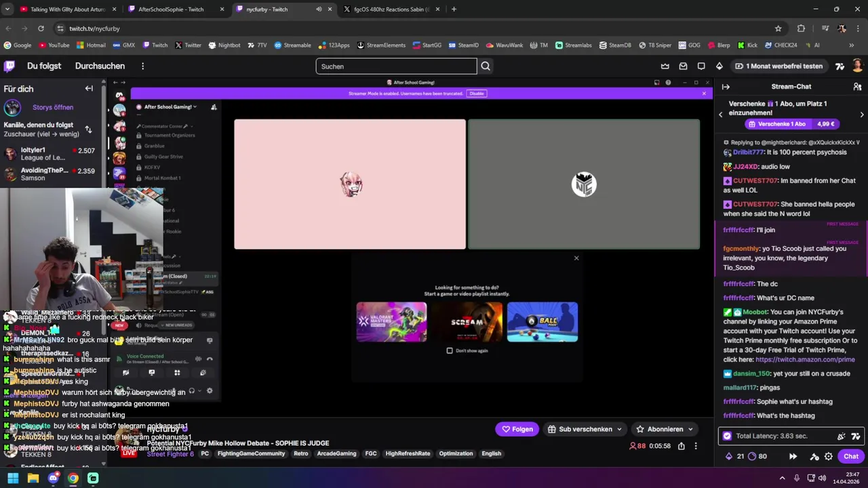The image size is (868, 488).
Task: Expand the Abonnieren dropdown
Action: (x=690, y=429)
